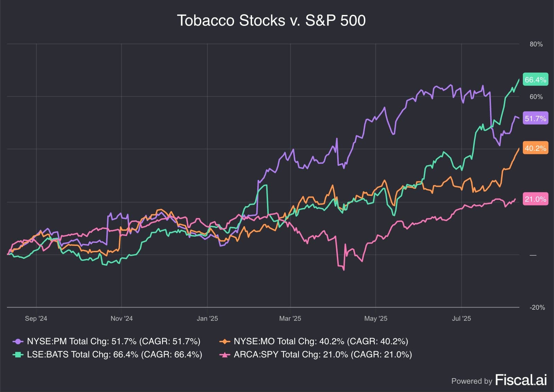The width and height of the screenshot is (554, 392).
Task: Click the green 66.4% end-value badge
Action: [535, 80]
